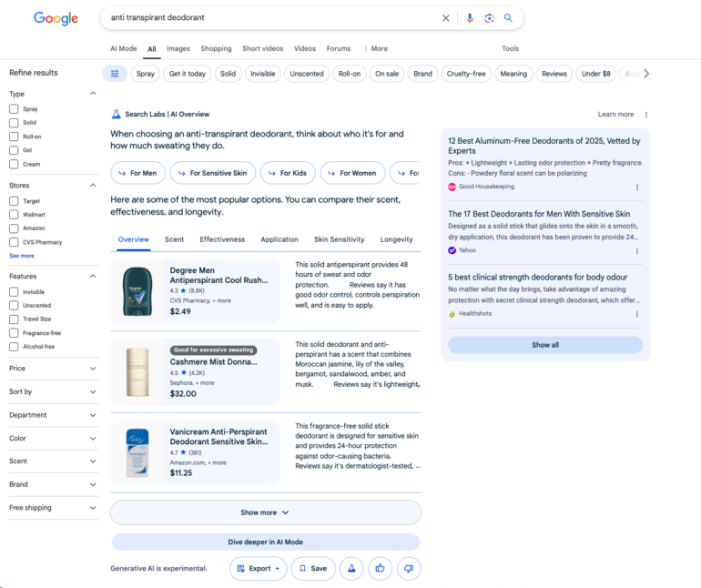Give thumbs up feedback on overview

(x=380, y=568)
